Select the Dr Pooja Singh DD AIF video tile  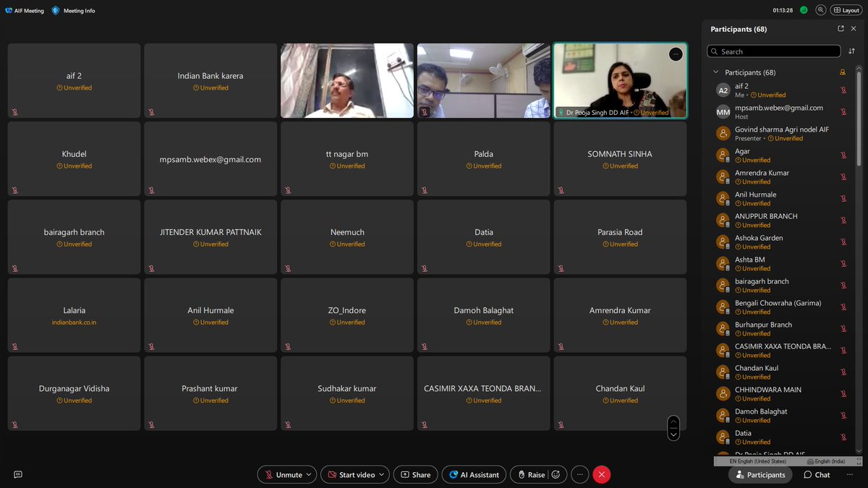point(620,81)
